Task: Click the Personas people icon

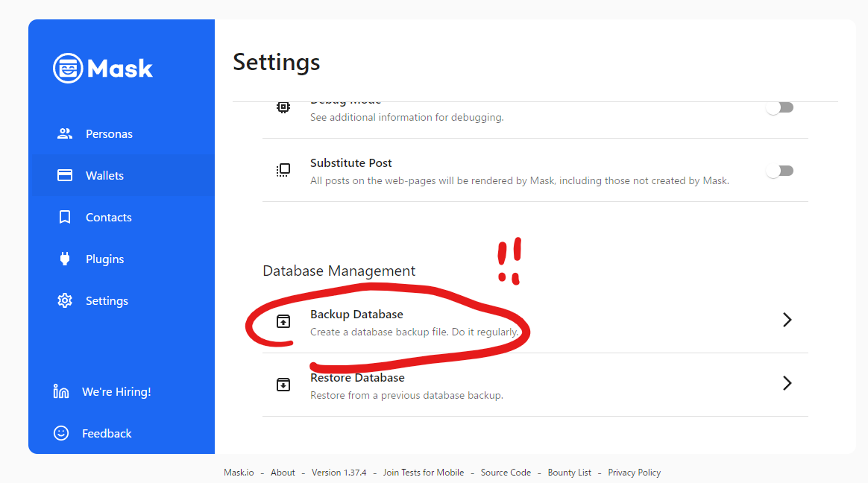Action: pyautogui.click(x=65, y=133)
